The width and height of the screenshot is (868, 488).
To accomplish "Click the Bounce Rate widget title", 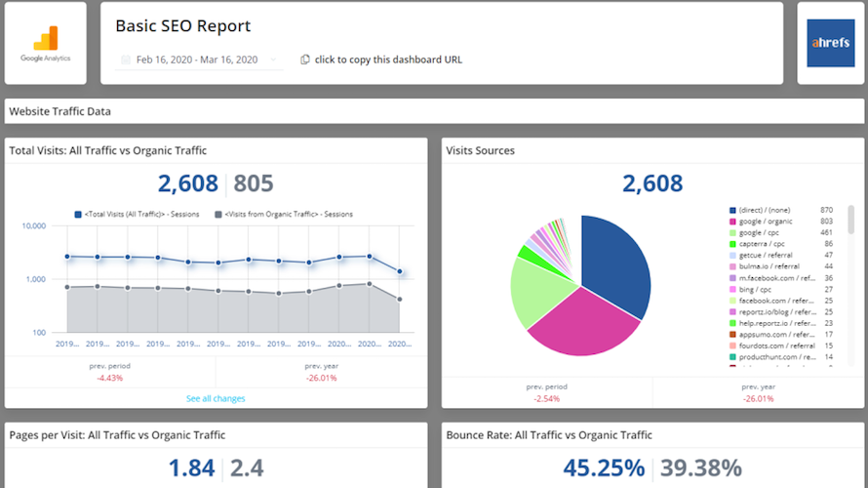I will click(x=549, y=435).
